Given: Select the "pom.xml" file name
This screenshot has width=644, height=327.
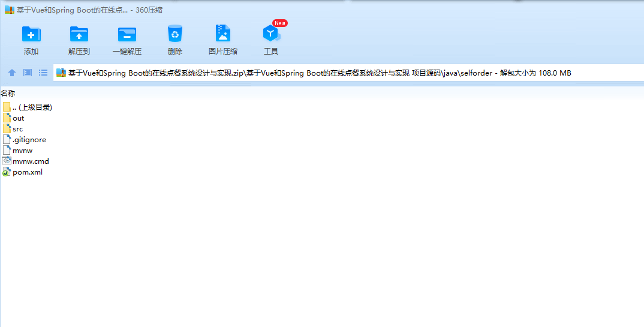Looking at the screenshot, I should point(28,172).
